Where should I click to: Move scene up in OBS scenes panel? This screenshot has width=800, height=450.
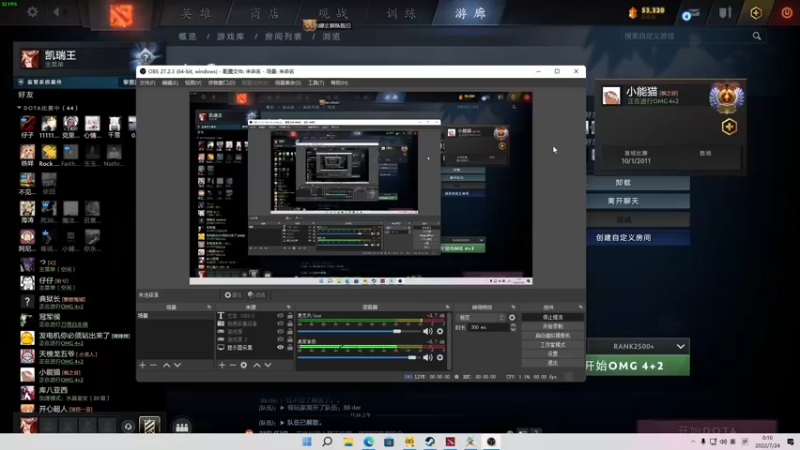(166, 365)
